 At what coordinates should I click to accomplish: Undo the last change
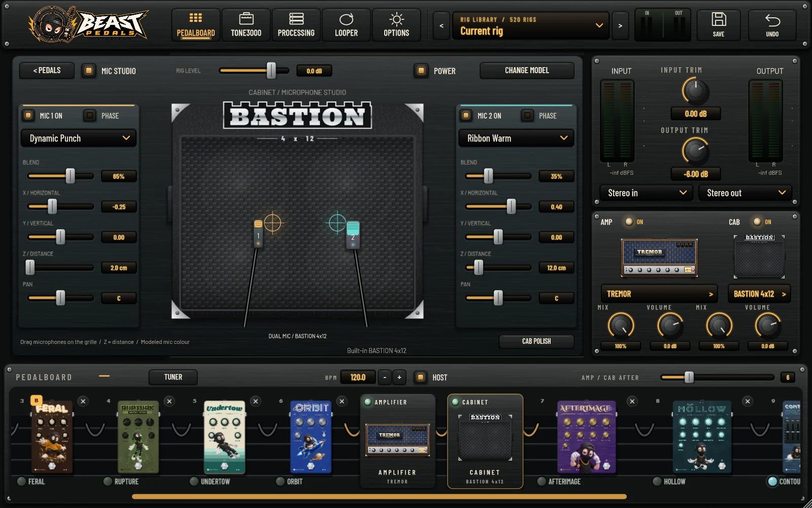point(772,25)
